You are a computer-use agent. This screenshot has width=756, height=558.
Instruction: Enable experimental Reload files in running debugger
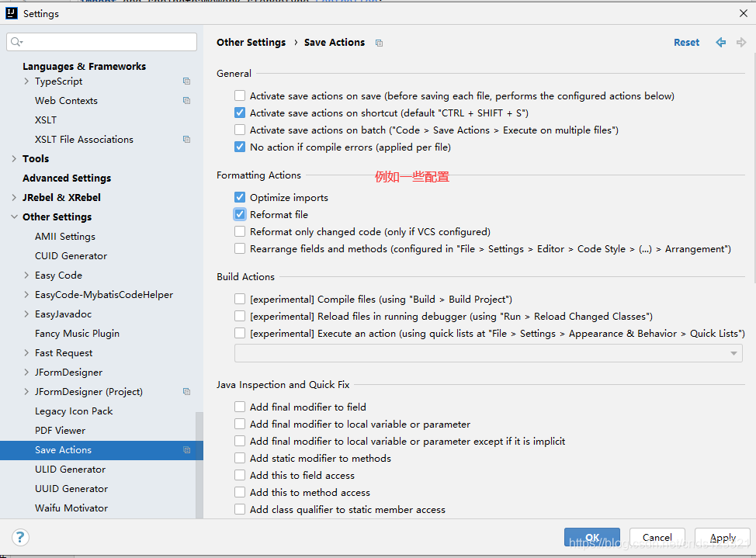[x=240, y=316]
